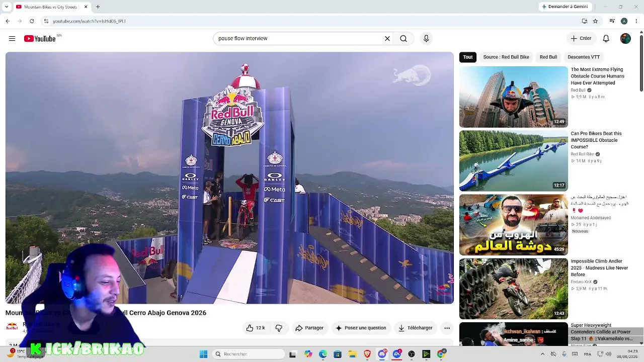The width and height of the screenshot is (644, 362).
Task: Open 'Impossible Climb Andler 2025' title
Action: (x=599, y=268)
